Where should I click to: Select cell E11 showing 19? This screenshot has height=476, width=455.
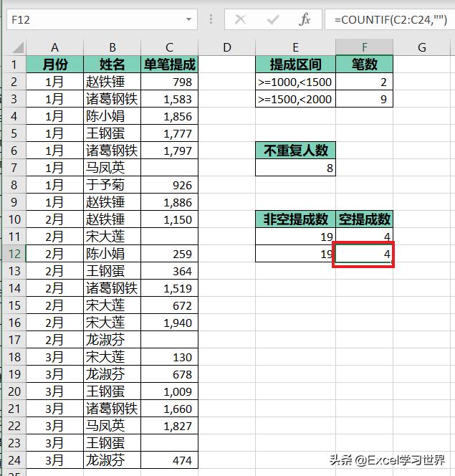tap(295, 237)
